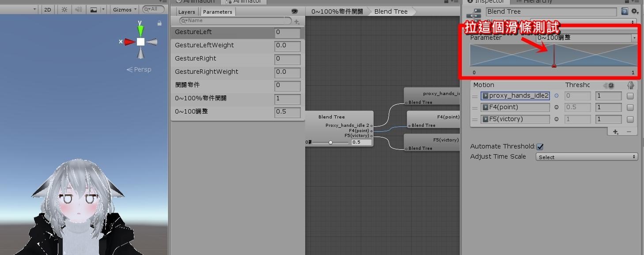
Task: Open the Gizmos dropdown
Action: [124, 9]
